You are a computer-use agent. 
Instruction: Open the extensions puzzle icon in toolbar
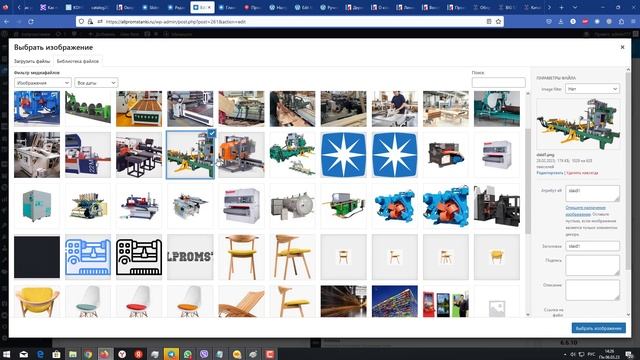pyautogui.click(x=621, y=22)
